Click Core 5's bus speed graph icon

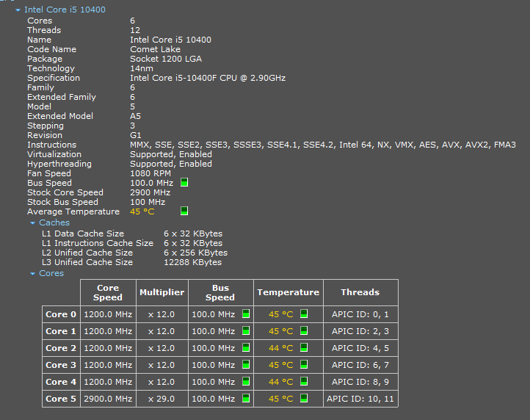[246, 399]
